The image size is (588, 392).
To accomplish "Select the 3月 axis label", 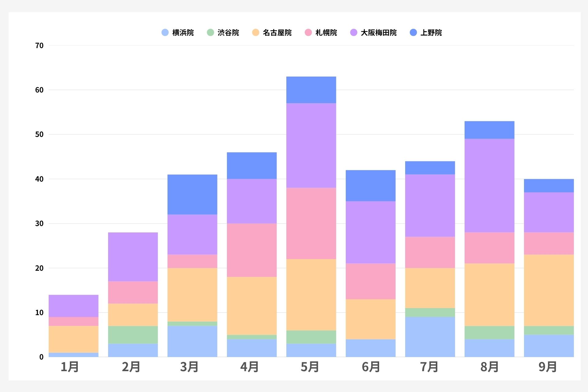I will [190, 367].
